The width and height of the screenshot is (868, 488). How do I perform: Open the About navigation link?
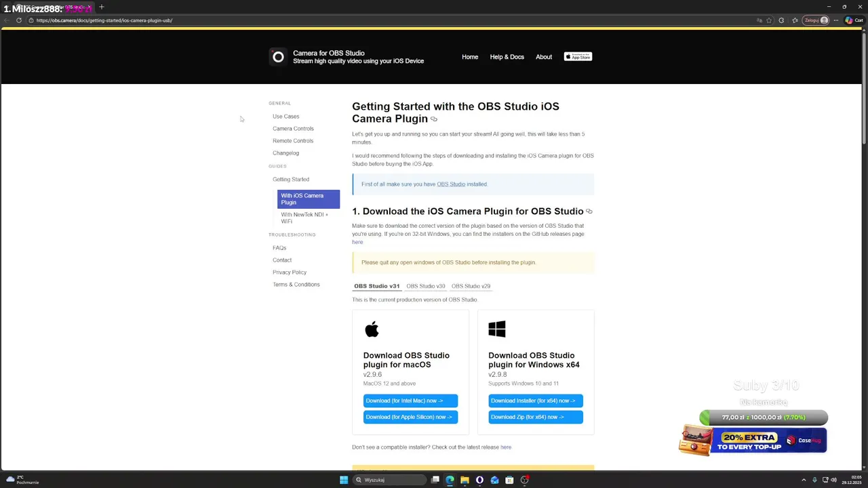pos(544,57)
